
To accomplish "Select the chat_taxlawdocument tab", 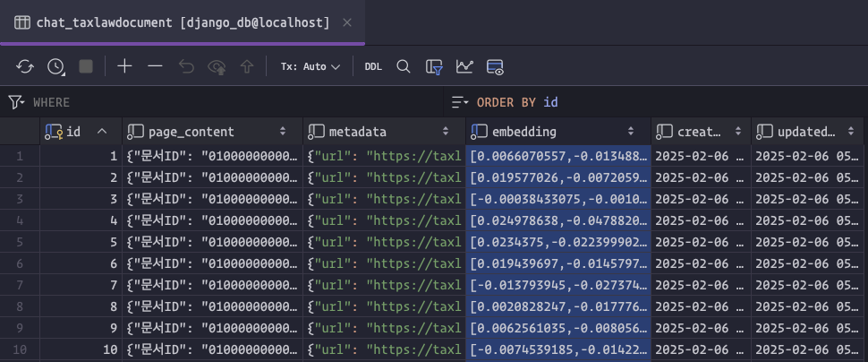I will 183,22.
